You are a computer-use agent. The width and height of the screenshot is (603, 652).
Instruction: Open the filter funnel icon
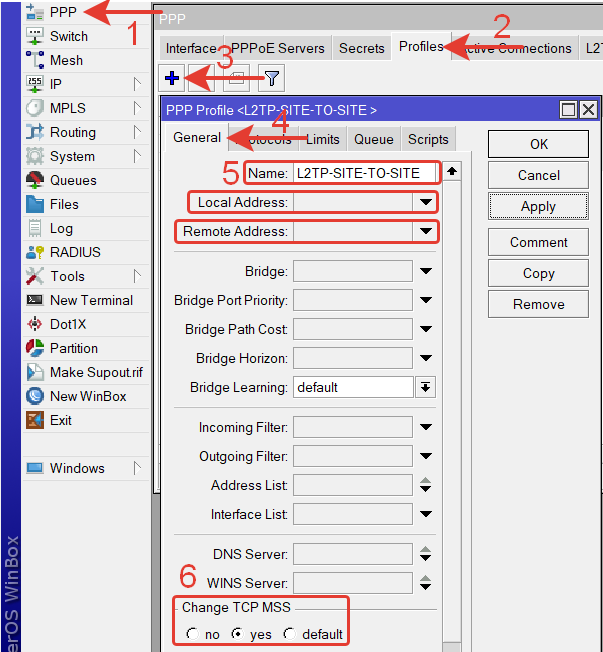272,78
